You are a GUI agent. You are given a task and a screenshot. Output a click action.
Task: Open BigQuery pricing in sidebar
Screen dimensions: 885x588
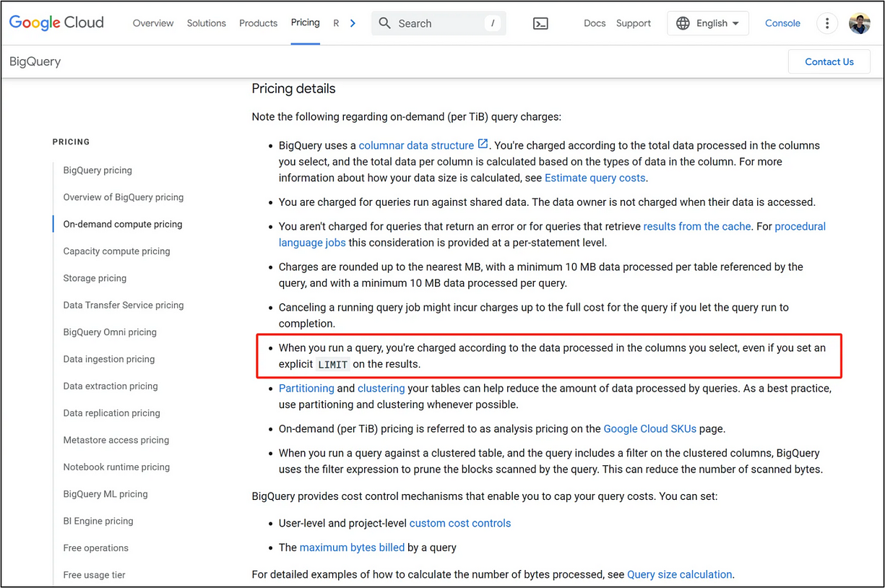(x=98, y=170)
